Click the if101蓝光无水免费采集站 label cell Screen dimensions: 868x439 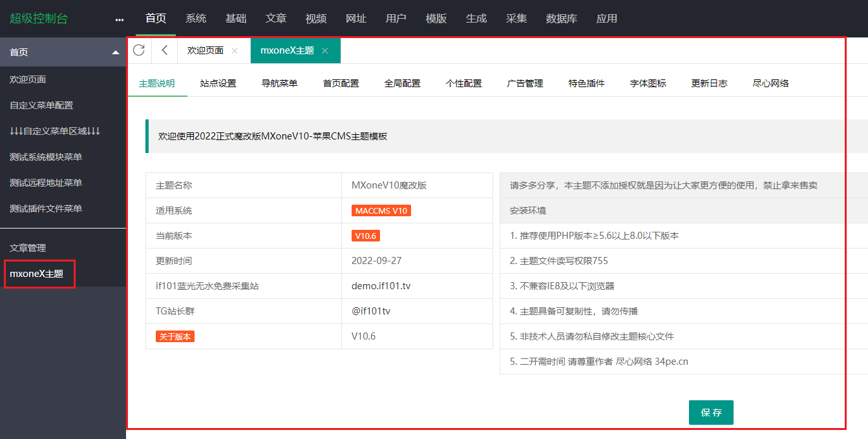[244, 286]
